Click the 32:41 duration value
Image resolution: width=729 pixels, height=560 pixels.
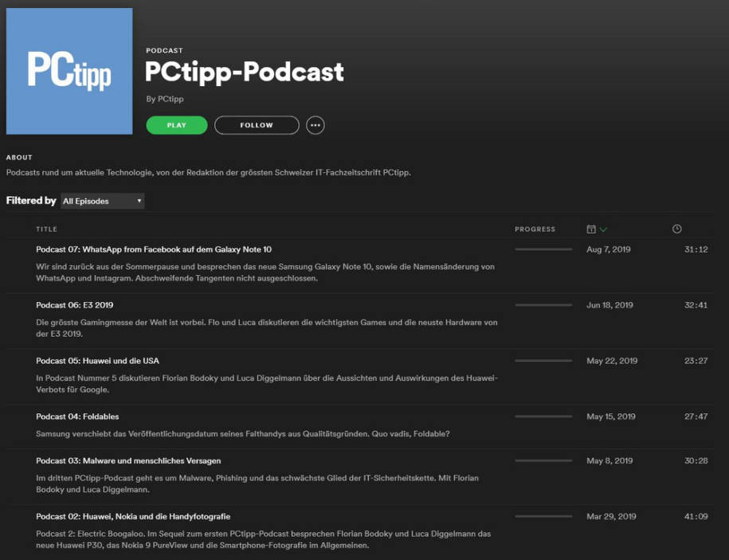(696, 305)
